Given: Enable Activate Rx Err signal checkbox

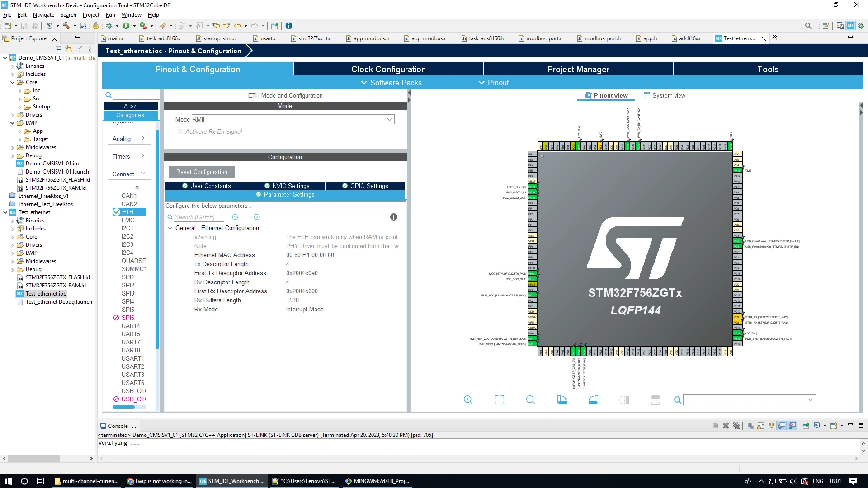Looking at the screenshot, I should (x=180, y=131).
